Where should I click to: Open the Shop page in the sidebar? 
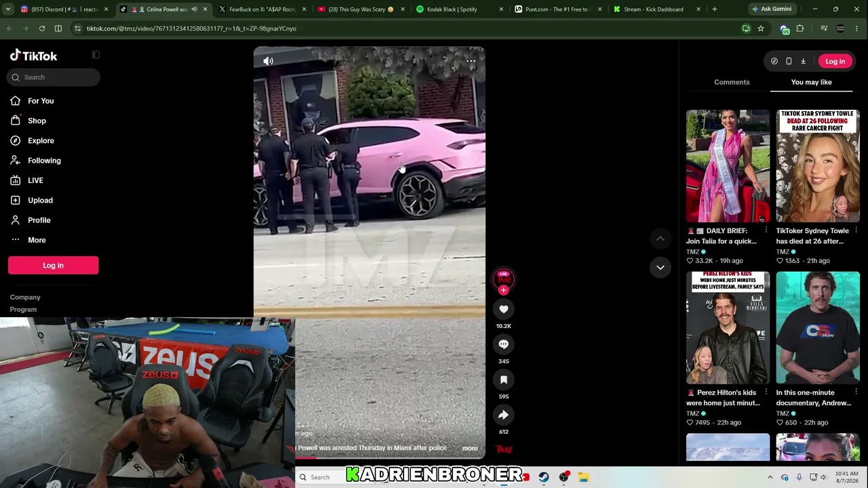coord(28,121)
